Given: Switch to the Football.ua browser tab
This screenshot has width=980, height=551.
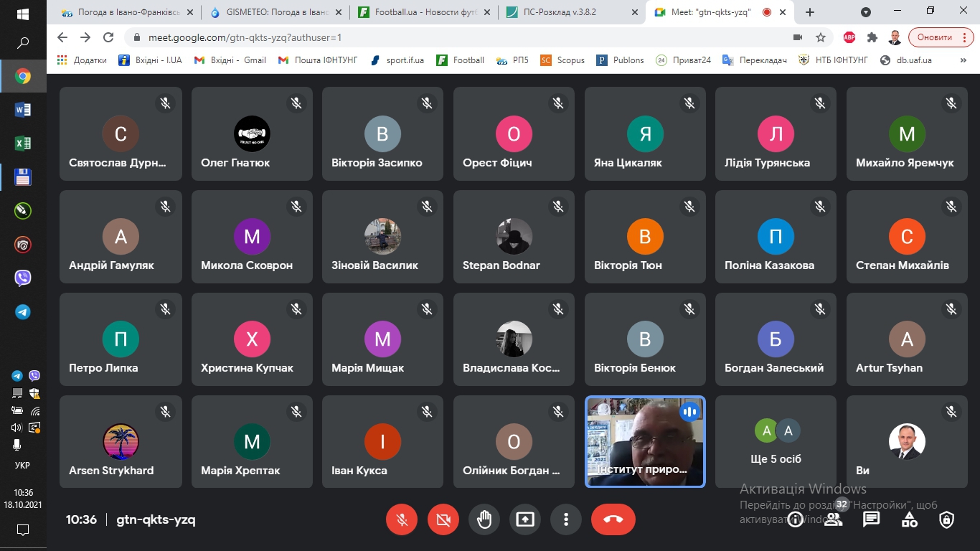Looking at the screenshot, I should tap(423, 12).
